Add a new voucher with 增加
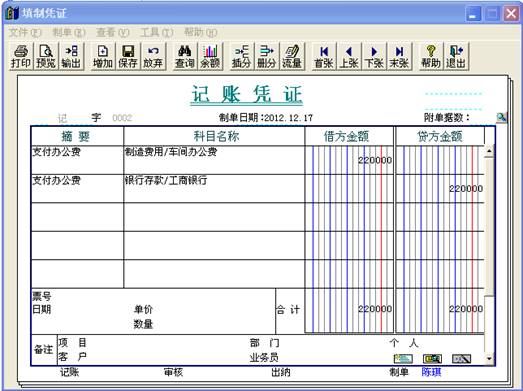523x391 pixels. (x=103, y=56)
